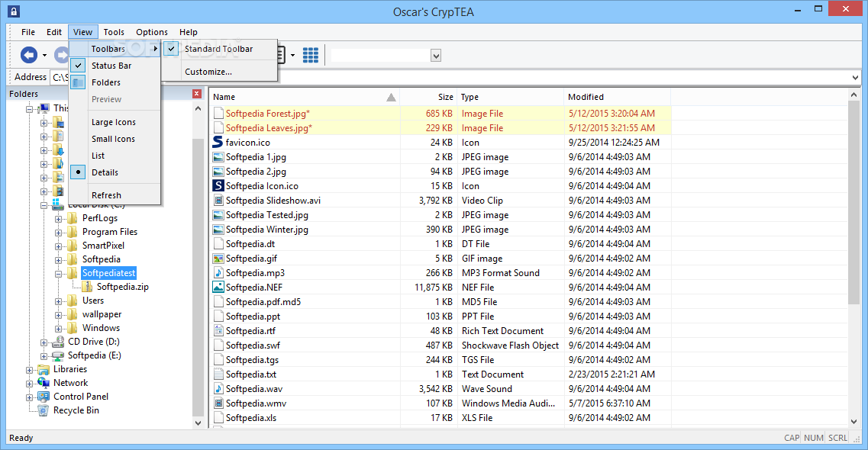Open the Address bar dropdown arrow
The height and width of the screenshot is (450, 868).
pyautogui.click(x=855, y=77)
